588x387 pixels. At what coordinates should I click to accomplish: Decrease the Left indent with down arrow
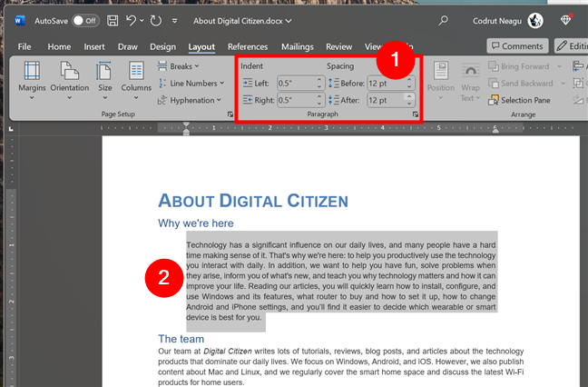click(319, 86)
